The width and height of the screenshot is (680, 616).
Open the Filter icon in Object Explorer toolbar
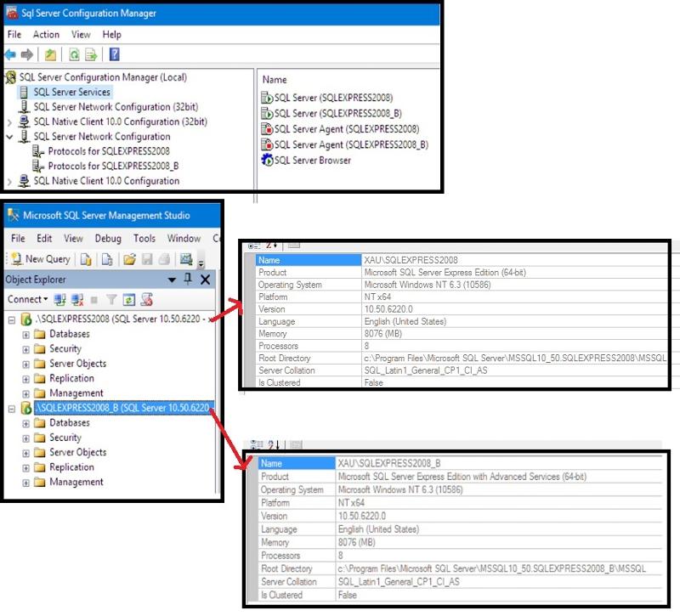(111, 299)
